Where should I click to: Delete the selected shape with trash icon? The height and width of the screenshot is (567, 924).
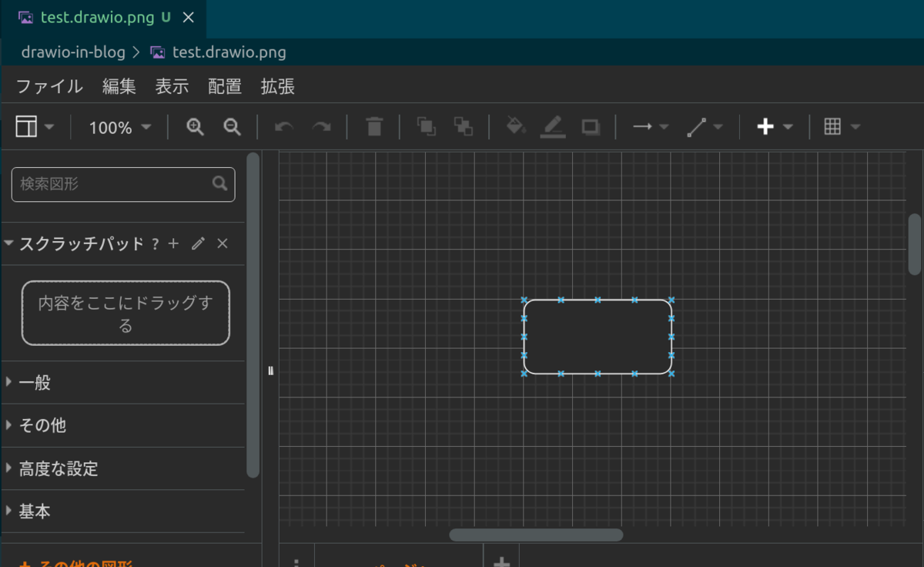[373, 126]
